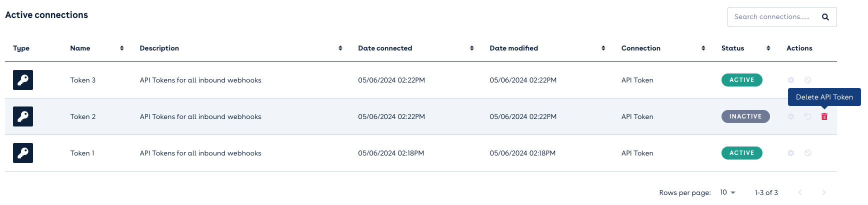Open settings gear for Token 1
The height and width of the screenshot is (205, 868).
pos(790,153)
